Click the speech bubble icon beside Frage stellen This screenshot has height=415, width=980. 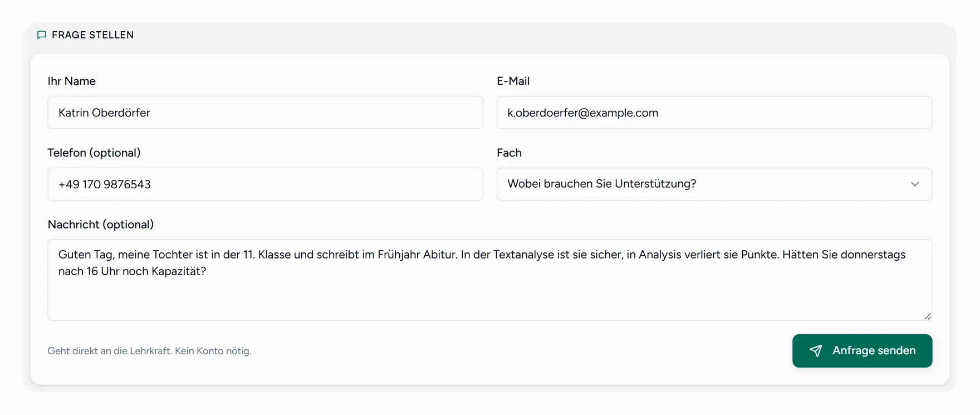[x=41, y=35]
